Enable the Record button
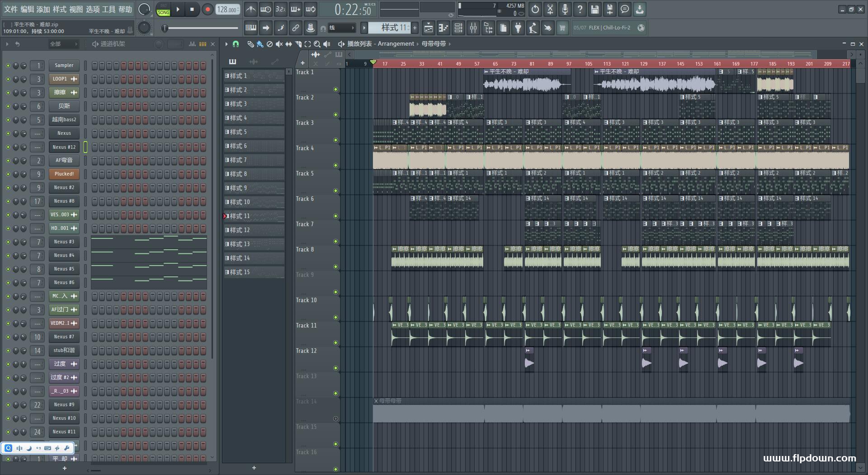 pyautogui.click(x=208, y=9)
